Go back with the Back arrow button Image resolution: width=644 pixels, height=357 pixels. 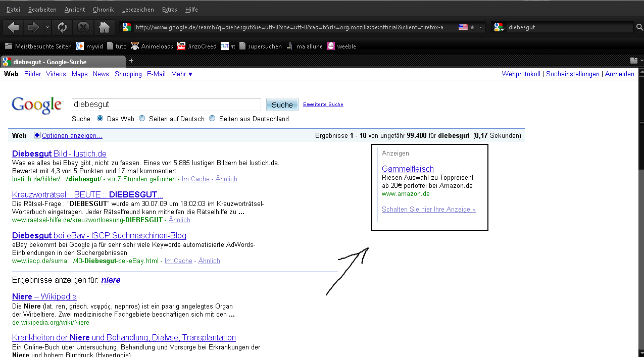pyautogui.click(x=14, y=27)
